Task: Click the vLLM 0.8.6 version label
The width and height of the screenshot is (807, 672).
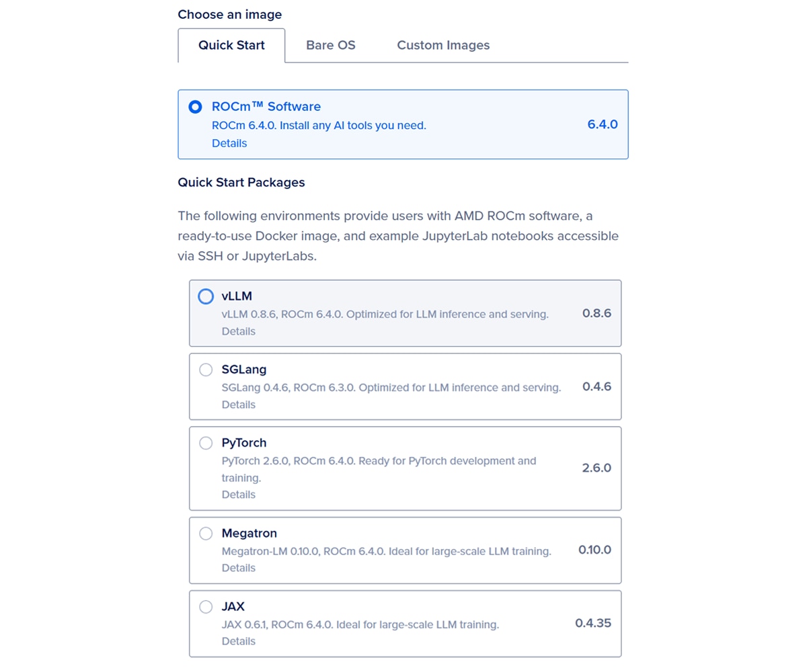Action: tap(597, 313)
